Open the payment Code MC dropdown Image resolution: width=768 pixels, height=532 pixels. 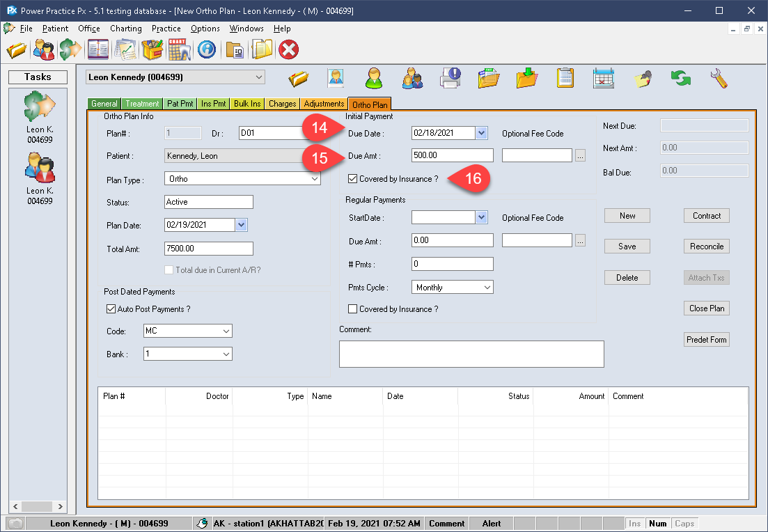coord(226,331)
